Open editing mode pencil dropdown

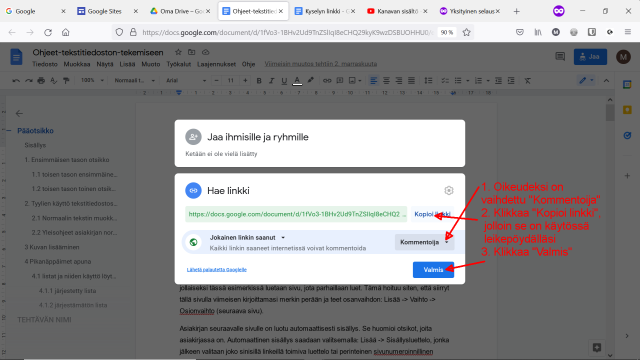click(587, 81)
